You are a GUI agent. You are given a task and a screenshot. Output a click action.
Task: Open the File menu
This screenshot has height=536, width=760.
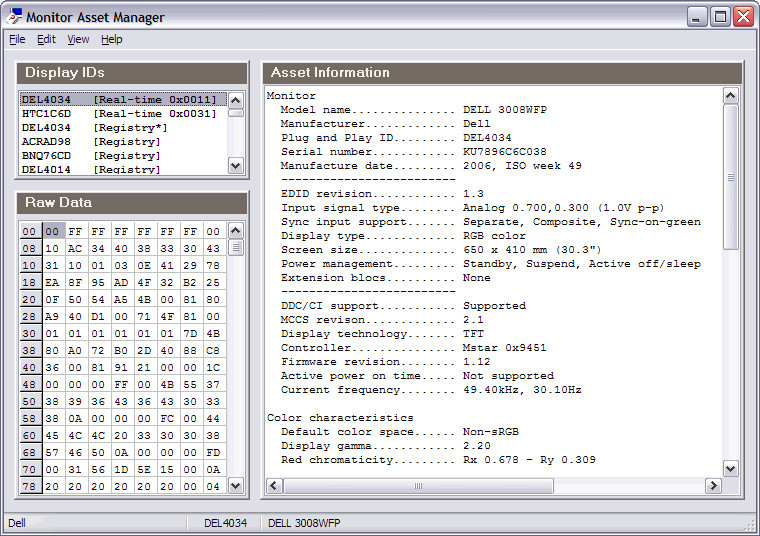click(x=17, y=39)
